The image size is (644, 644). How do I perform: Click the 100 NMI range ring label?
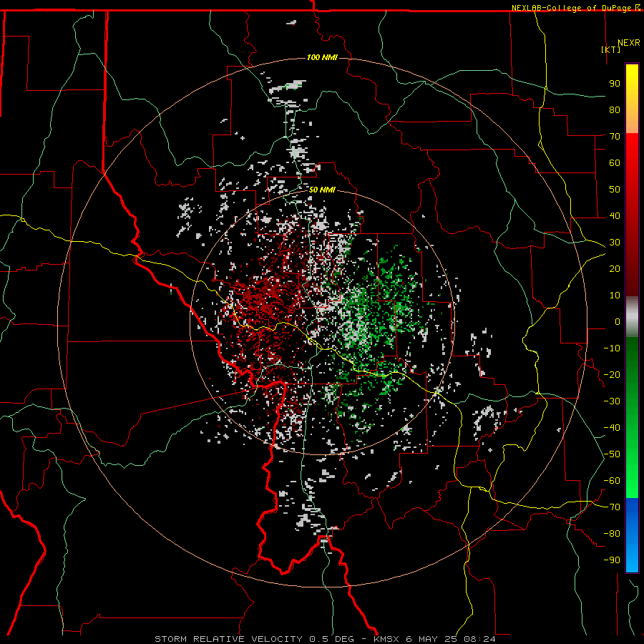point(322,57)
